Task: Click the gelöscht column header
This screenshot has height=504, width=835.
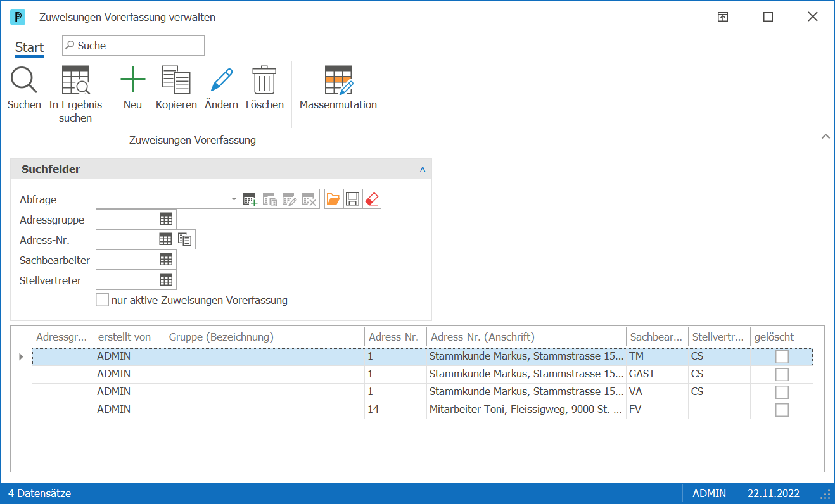Action: click(x=782, y=337)
